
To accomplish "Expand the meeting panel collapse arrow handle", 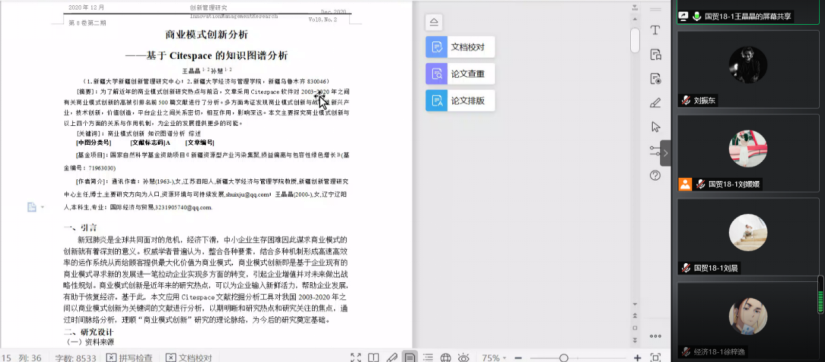I will (x=665, y=153).
